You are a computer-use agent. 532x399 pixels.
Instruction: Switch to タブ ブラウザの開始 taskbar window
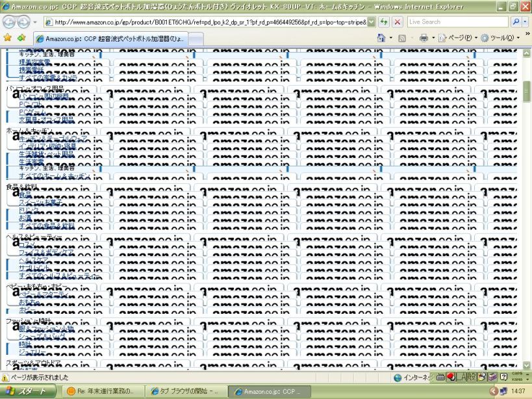(186, 391)
